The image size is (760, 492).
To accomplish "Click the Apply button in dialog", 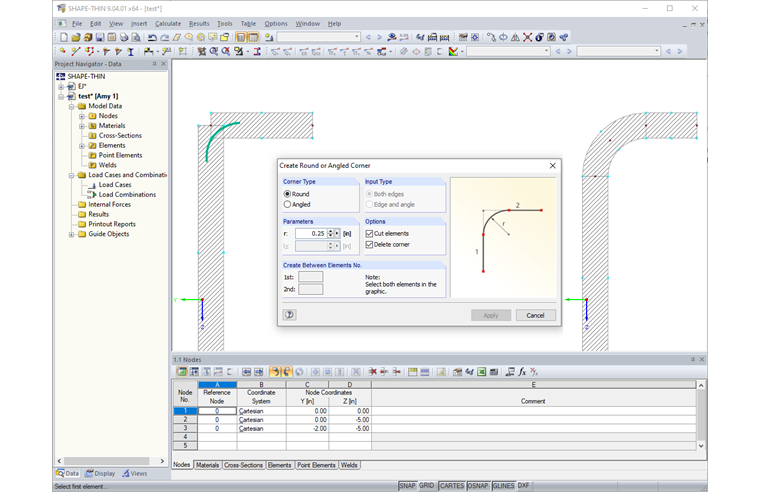I will pyautogui.click(x=491, y=315).
